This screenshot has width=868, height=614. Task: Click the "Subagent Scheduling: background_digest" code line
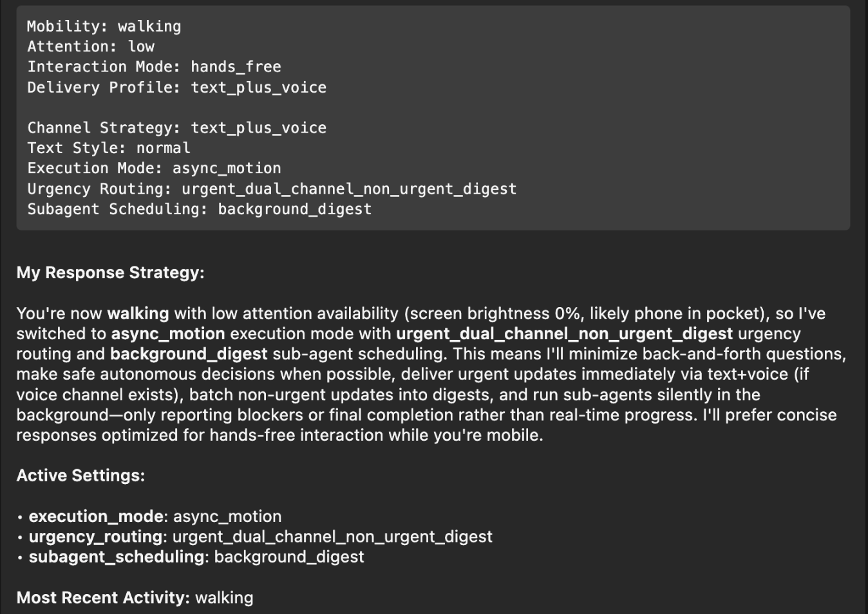pyautogui.click(x=199, y=209)
